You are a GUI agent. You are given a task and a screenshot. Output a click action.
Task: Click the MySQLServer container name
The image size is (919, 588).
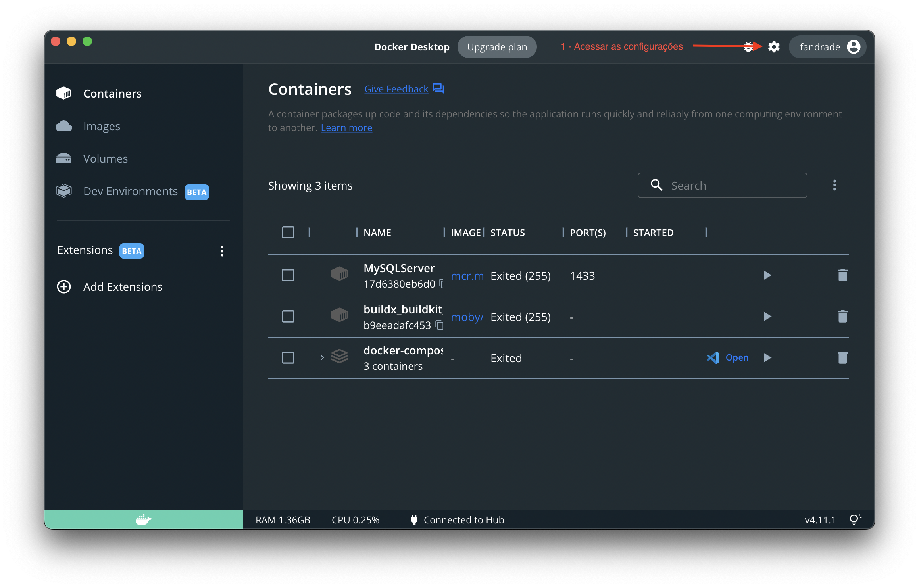click(399, 268)
